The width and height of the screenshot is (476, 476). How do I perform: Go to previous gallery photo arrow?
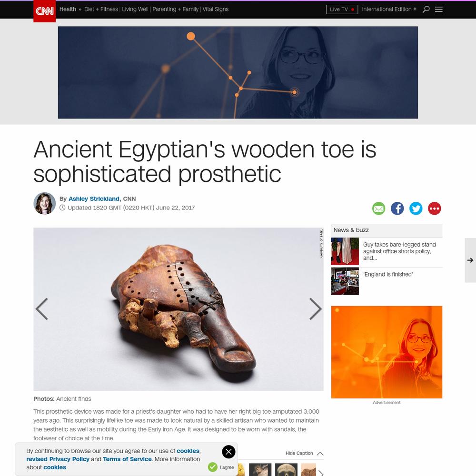pos(41,309)
